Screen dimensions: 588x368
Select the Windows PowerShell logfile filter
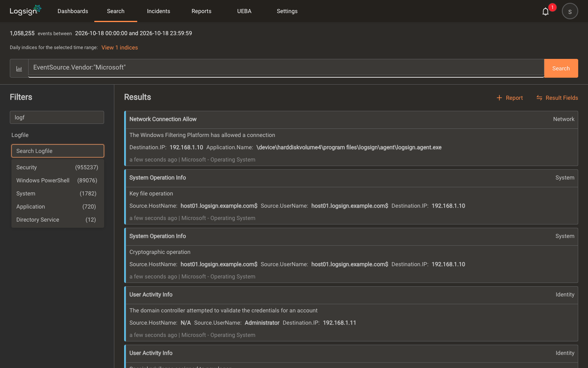pos(58,180)
